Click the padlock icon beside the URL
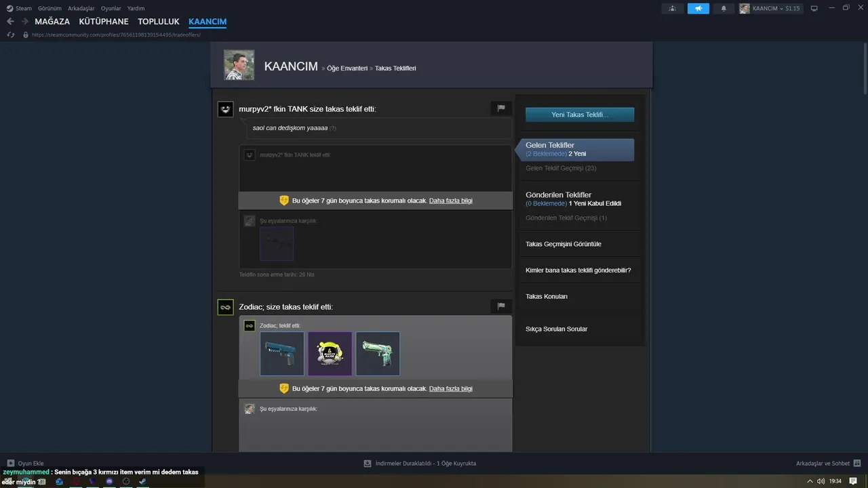Image resolution: width=868 pixels, height=488 pixels. pos(26,35)
